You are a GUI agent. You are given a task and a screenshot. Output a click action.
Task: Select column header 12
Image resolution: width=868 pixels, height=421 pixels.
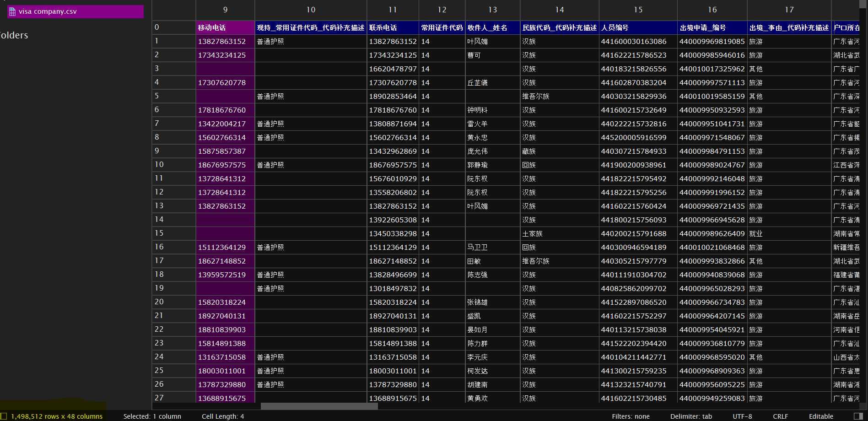pos(442,10)
